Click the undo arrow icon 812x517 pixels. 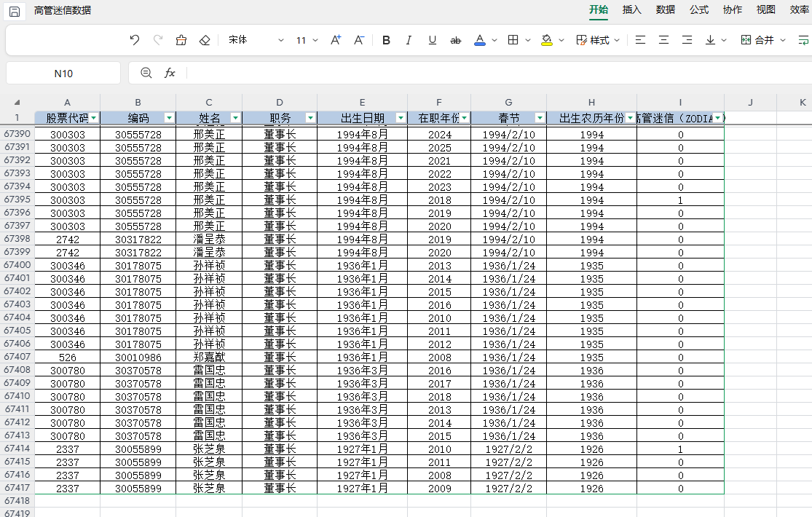click(134, 40)
